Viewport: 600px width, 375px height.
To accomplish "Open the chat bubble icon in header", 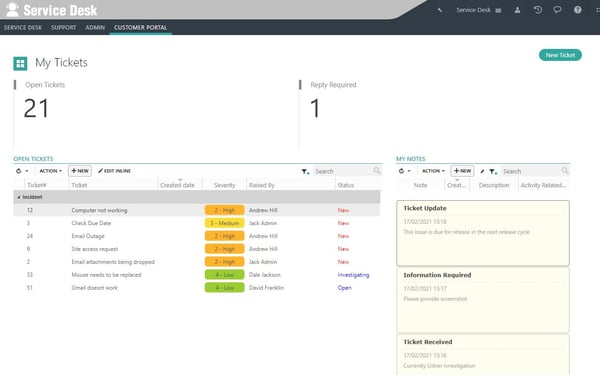I will (558, 10).
